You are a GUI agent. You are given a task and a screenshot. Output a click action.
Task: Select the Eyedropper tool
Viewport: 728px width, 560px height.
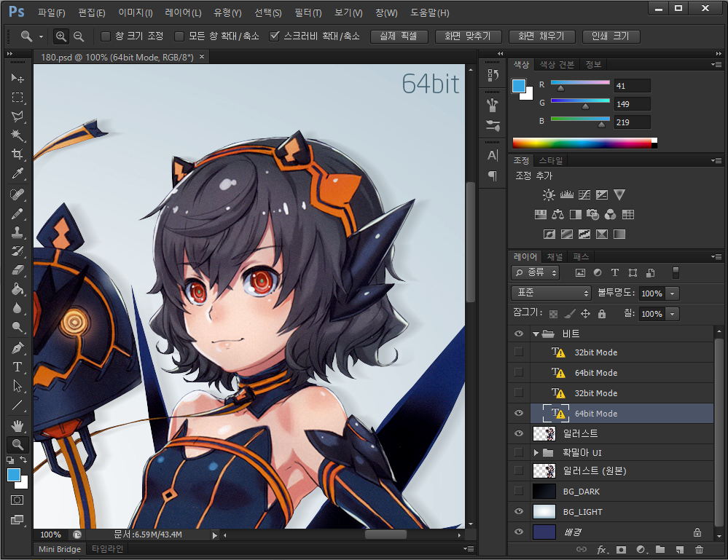click(x=17, y=173)
